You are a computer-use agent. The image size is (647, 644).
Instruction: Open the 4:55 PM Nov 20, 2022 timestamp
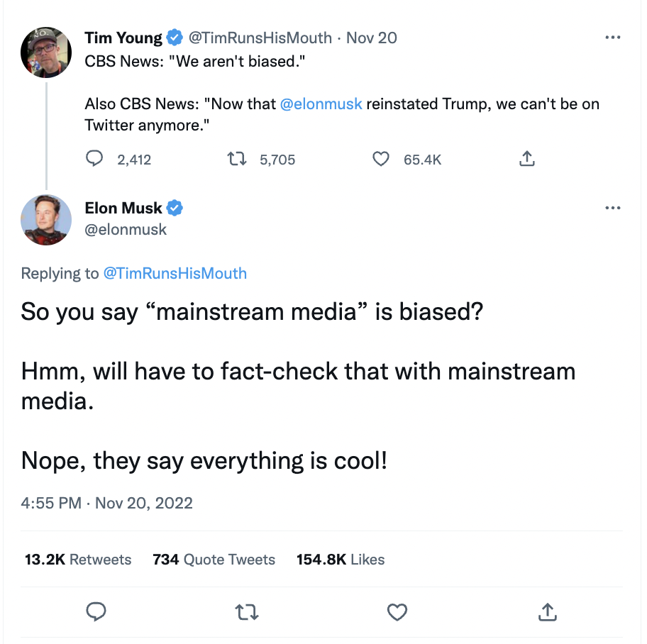pyautogui.click(x=107, y=503)
